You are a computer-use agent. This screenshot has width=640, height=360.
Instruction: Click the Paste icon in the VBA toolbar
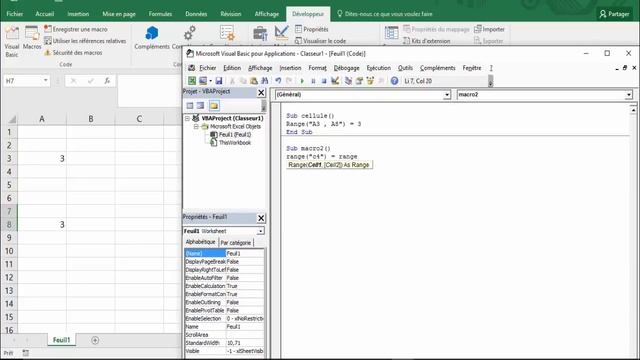click(253, 81)
